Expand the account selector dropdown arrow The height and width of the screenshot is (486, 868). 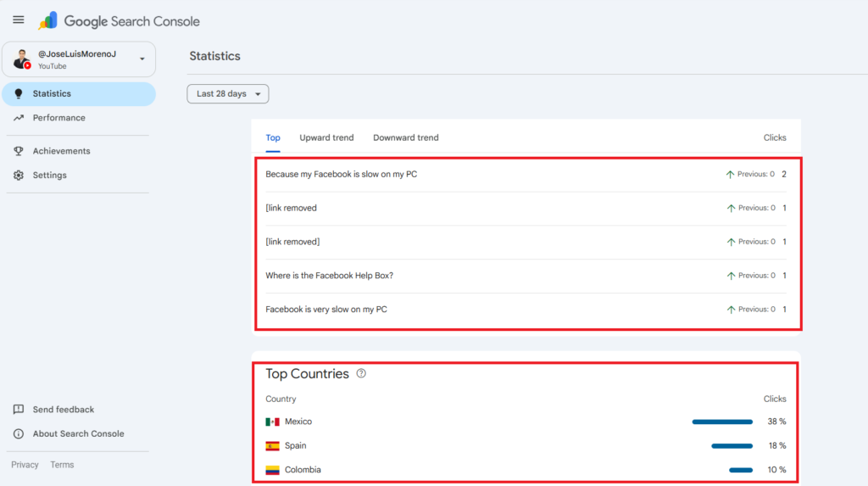142,59
